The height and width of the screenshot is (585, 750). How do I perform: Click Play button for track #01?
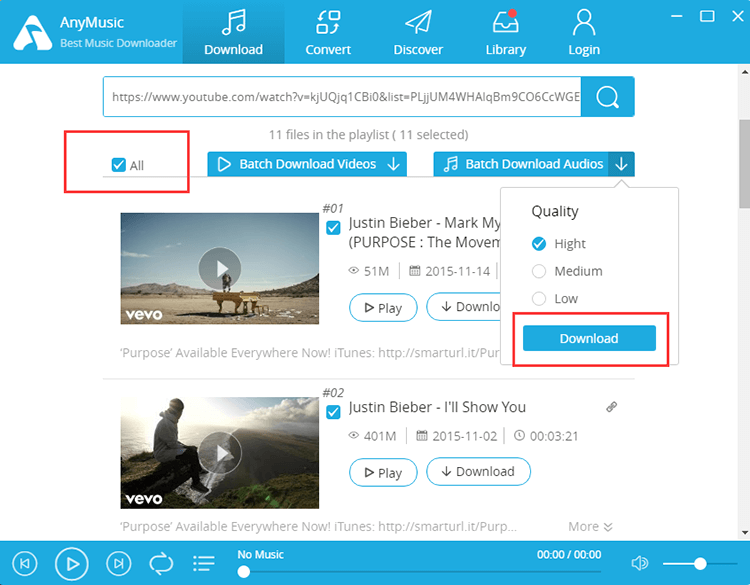(383, 308)
